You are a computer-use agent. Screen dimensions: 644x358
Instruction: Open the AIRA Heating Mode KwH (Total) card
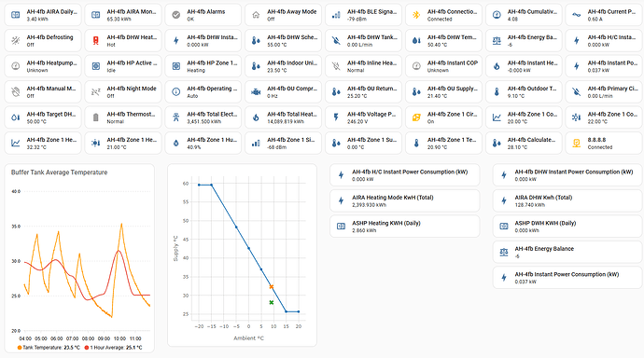(404, 200)
